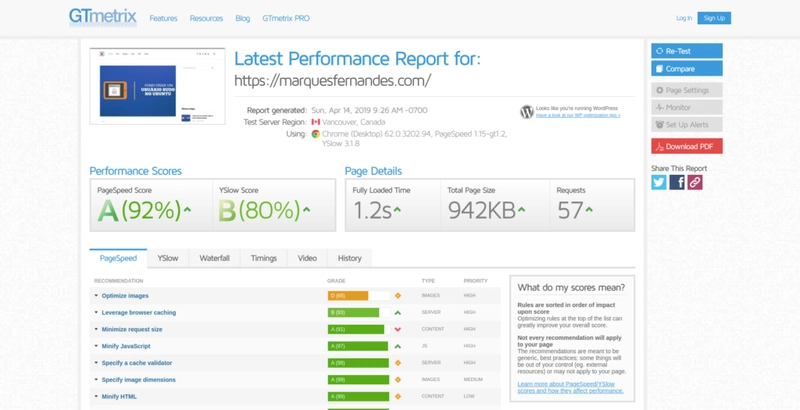Expand the Minify JavaScript recommendation
800x410 pixels.
126,346
